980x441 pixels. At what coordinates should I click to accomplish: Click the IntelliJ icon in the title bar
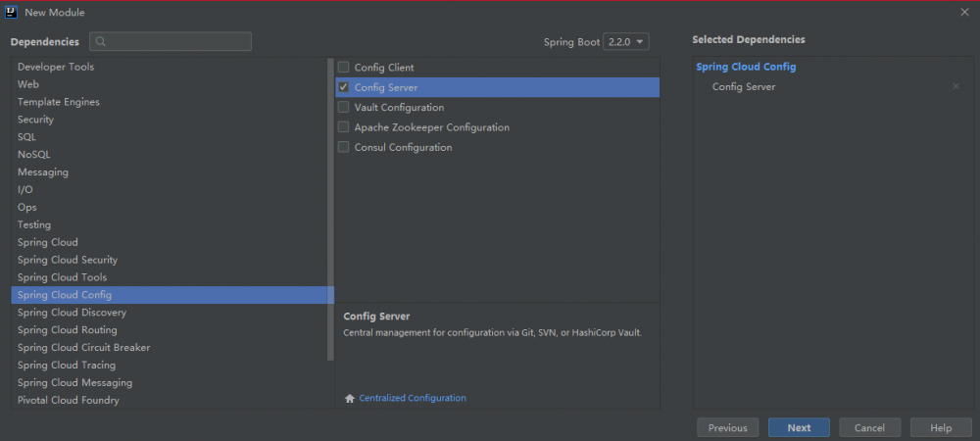coord(11,12)
